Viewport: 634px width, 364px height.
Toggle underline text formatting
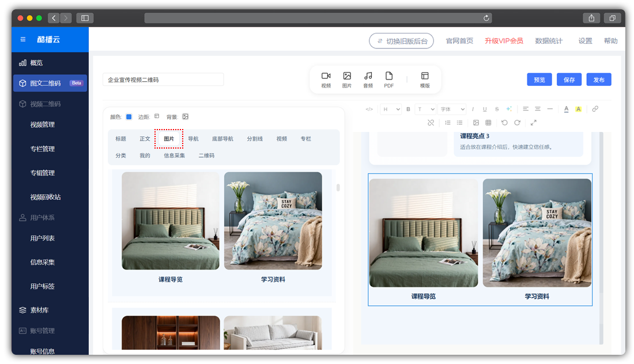[x=485, y=109]
